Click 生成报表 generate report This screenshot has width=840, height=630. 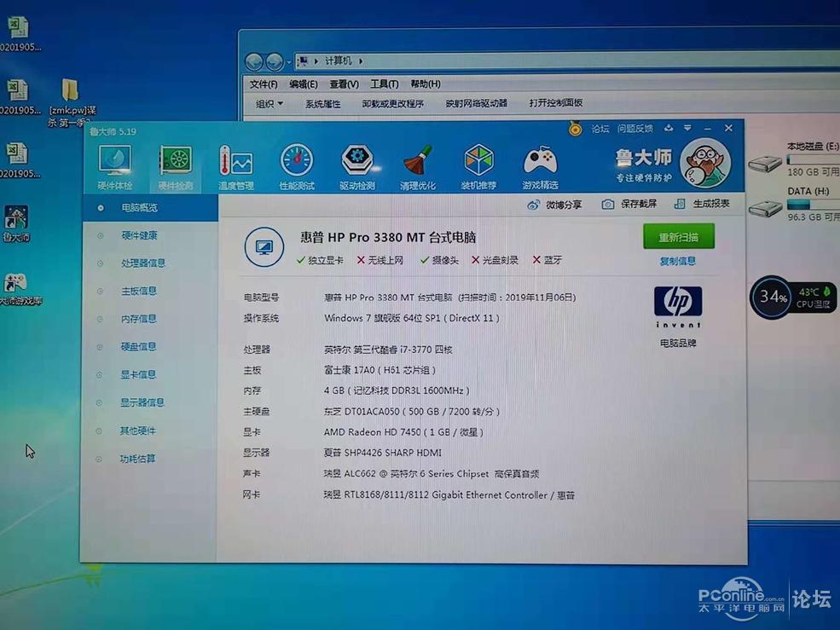point(702,204)
